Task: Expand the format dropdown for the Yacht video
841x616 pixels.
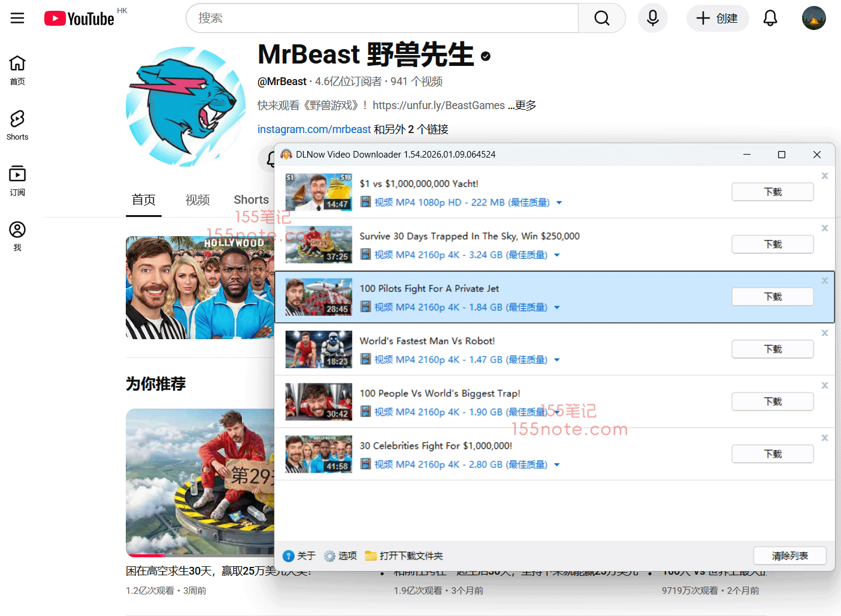Action: coord(559,203)
